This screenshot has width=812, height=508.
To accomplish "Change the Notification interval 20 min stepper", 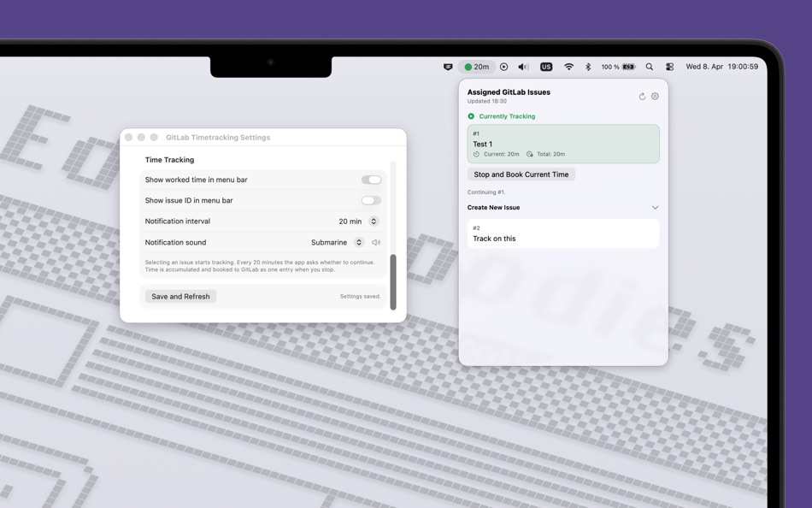I will [x=374, y=222].
